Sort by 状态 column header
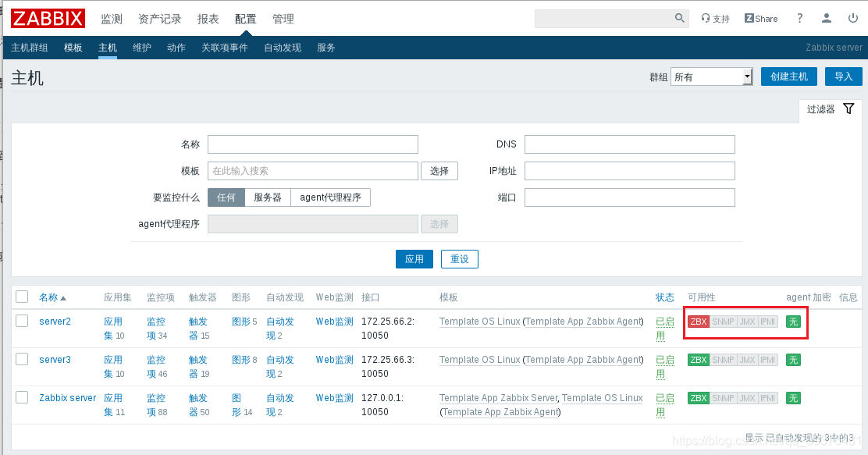Screen dimensions: 868x455 point(665,297)
